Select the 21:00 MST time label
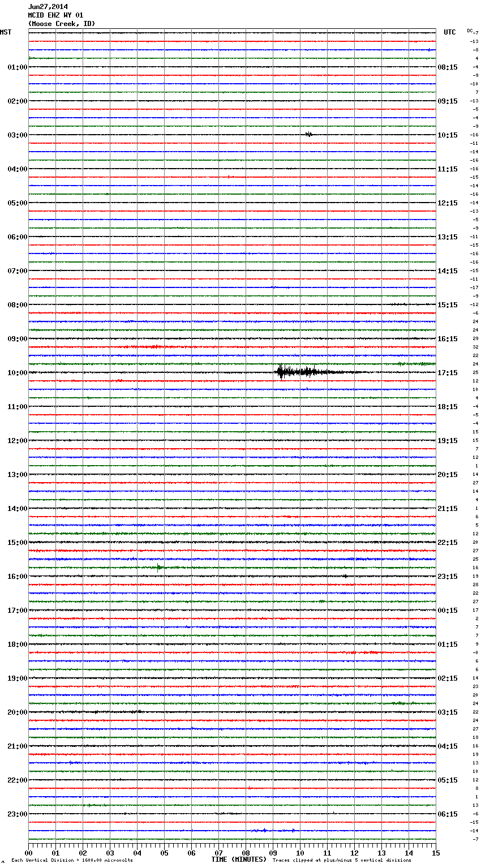The width and height of the screenshot is (481, 868). click(18, 746)
